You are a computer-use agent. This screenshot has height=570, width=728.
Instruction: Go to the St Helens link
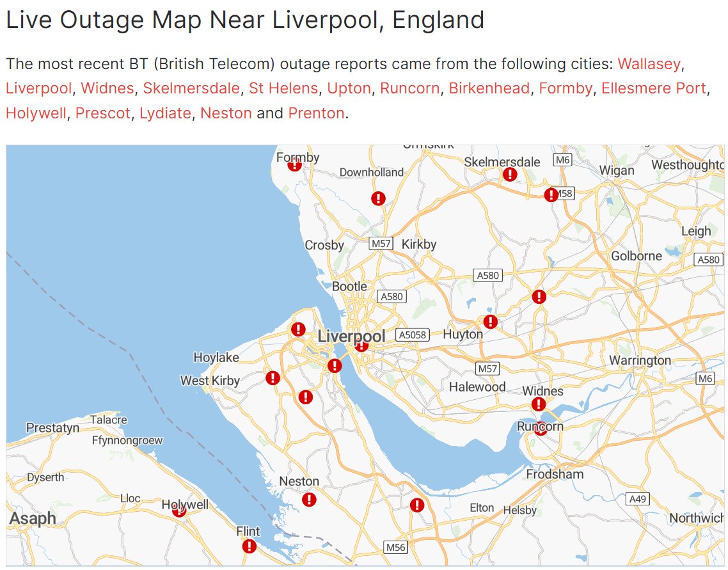pos(283,88)
